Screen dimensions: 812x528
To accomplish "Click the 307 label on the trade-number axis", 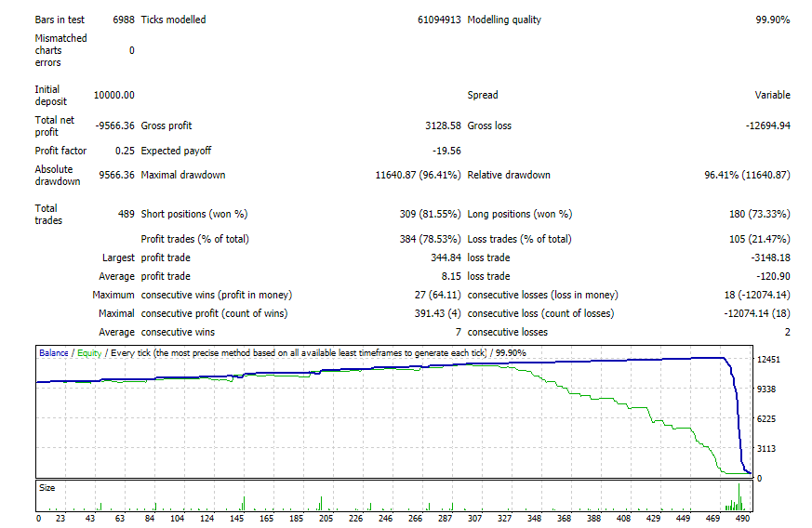I will coord(475,518).
